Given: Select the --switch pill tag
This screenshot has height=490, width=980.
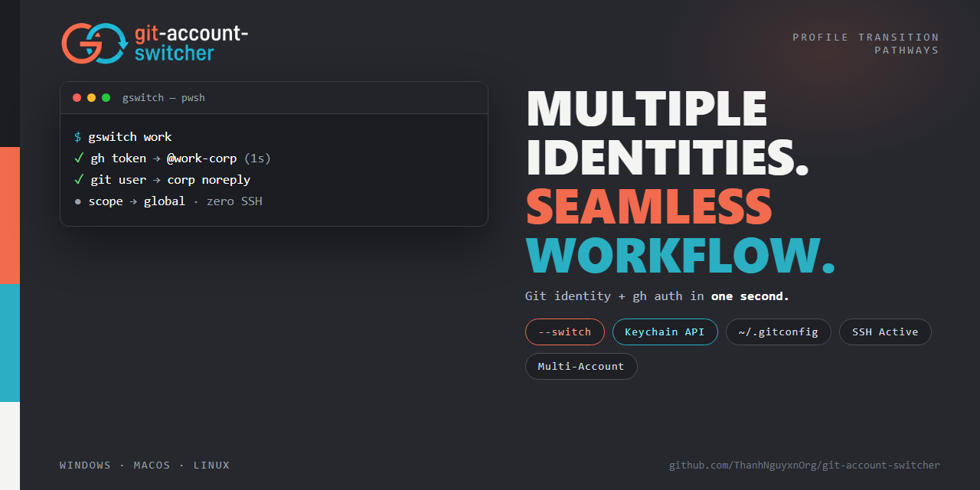Looking at the screenshot, I should pyautogui.click(x=565, y=332).
